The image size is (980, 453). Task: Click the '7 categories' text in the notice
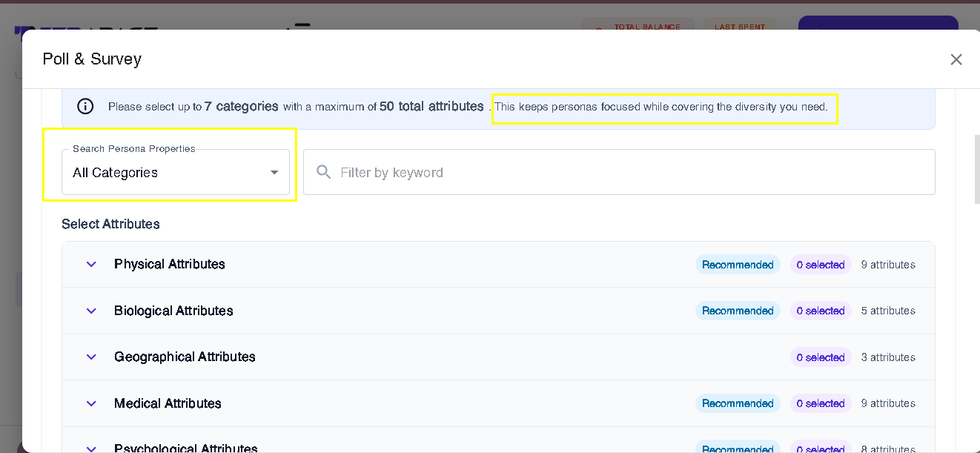[242, 106]
